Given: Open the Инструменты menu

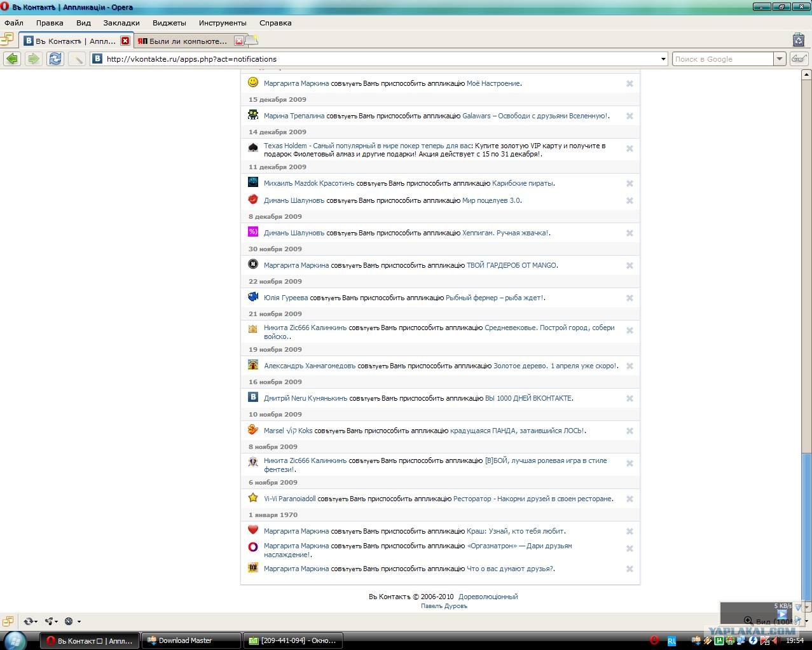Looking at the screenshot, I should coord(223,23).
